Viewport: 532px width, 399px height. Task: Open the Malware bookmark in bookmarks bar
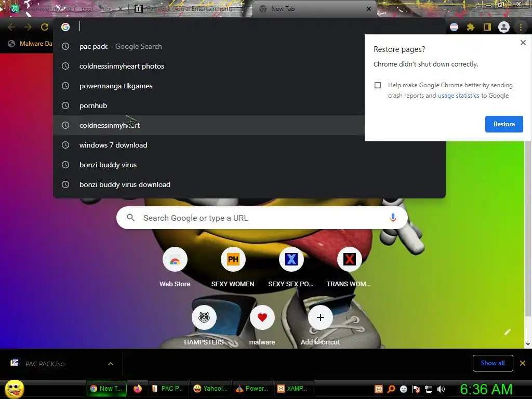click(30, 44)
